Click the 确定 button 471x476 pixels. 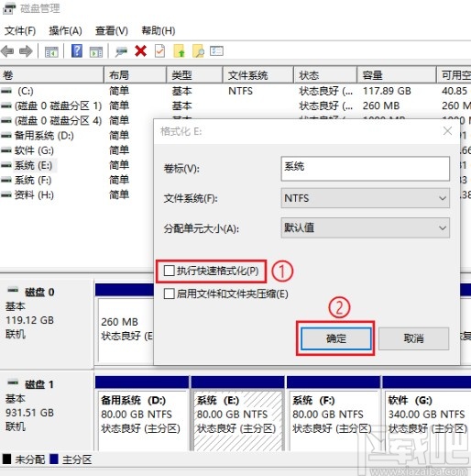[336, 338]
